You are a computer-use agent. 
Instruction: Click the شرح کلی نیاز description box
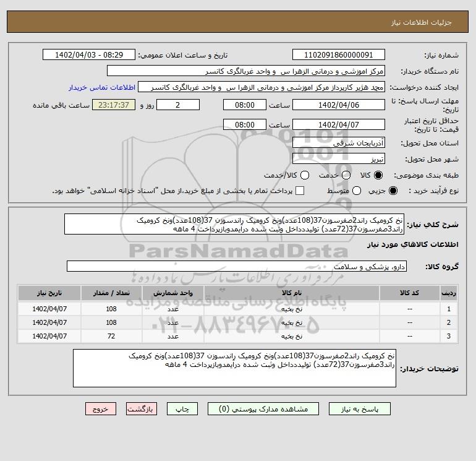pos(234,224)
